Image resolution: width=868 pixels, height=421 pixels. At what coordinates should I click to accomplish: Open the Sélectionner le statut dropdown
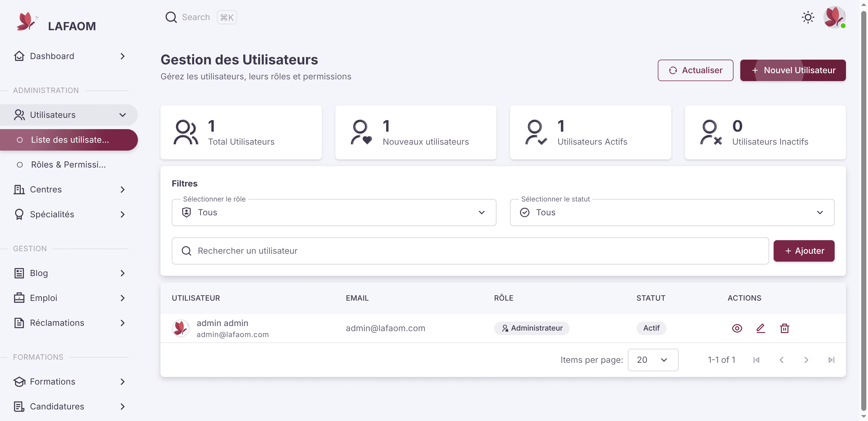(x=672, y=212)
